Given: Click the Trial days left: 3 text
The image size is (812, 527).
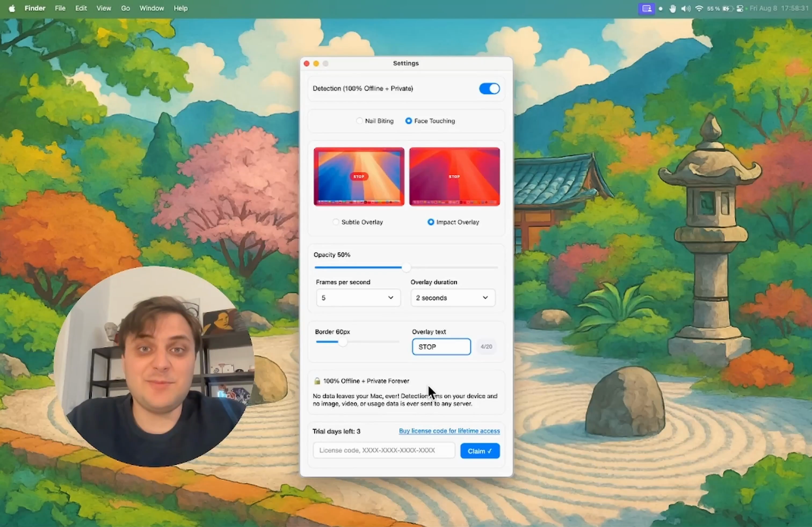Looking at the screenshot, I should 336,431.
